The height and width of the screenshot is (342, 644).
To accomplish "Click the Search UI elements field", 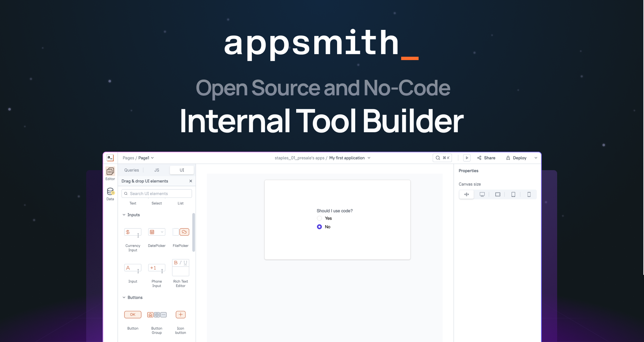I will (x=156, y=193).
